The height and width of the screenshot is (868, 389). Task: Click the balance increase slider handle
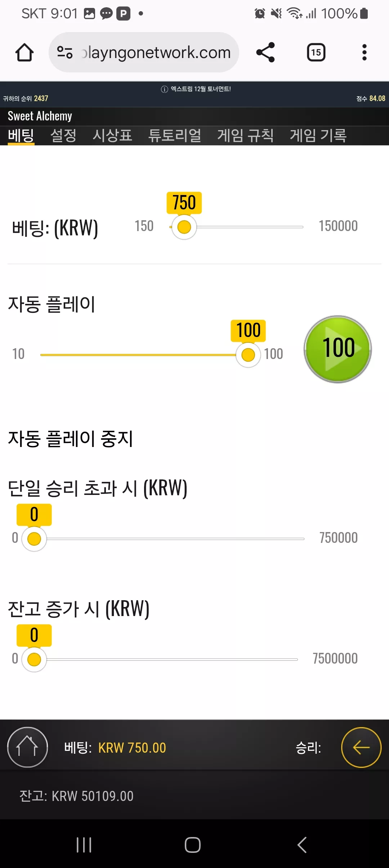(x=34, y=660)
